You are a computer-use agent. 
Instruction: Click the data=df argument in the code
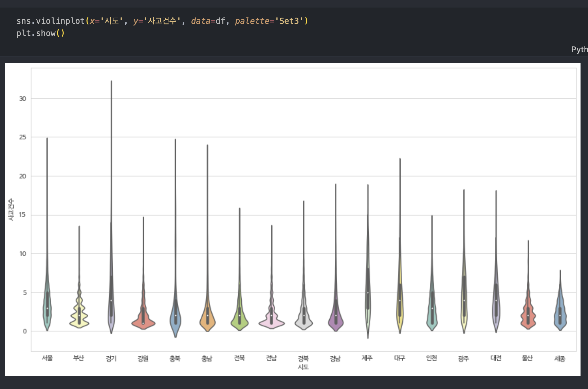208,21
